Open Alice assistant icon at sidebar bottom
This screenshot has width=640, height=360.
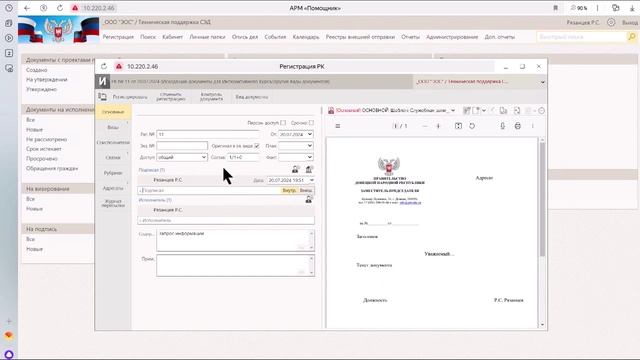(x=9, y=354)
